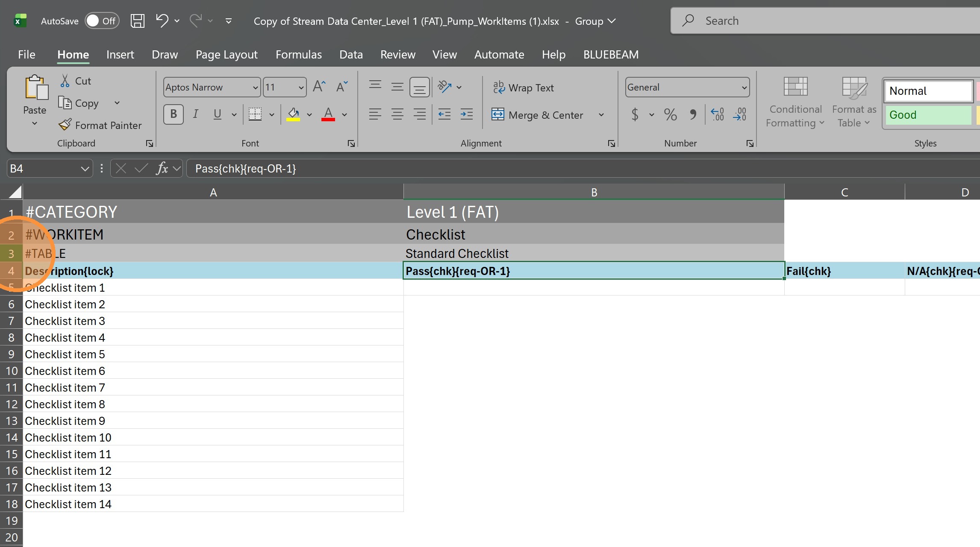Open the font size 11 dropdown
The width and height of the screenshot is (980, 547).
point(301,88)
